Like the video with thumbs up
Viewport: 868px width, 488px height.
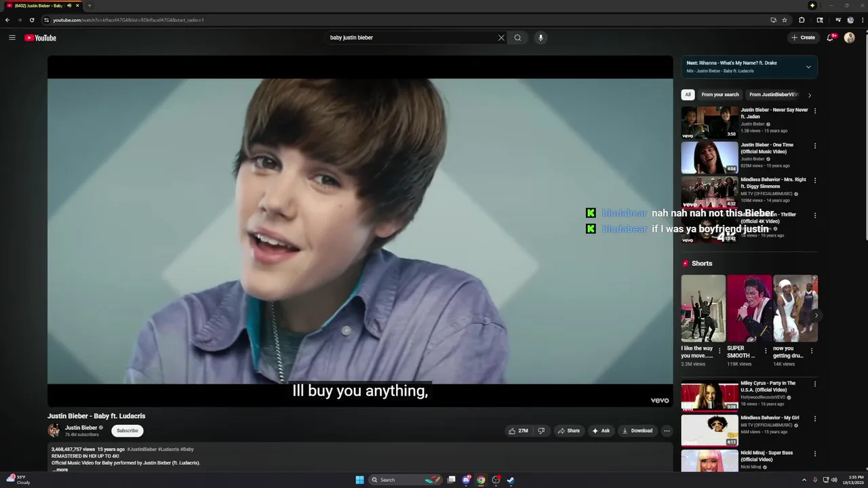coord(519,430)
